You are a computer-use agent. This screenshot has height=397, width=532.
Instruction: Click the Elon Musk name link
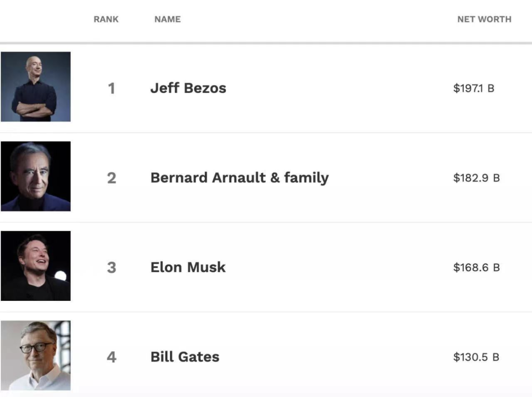(188, 267)
